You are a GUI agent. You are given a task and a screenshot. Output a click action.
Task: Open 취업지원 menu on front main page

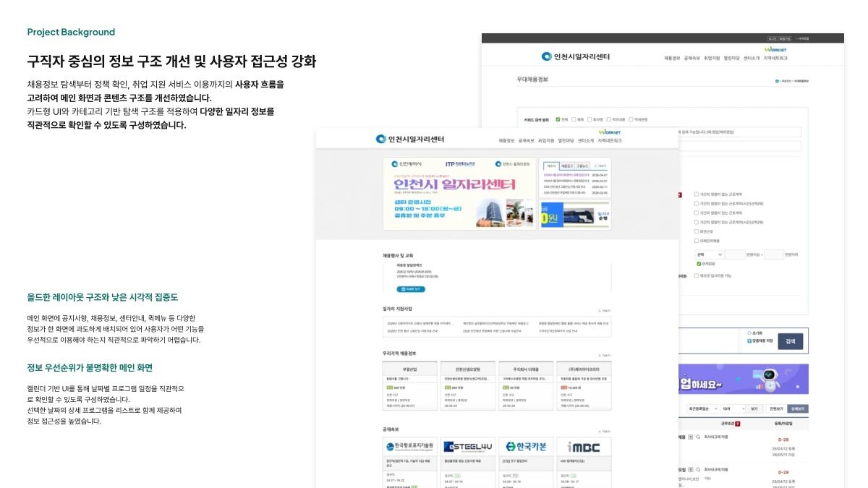point(546,140)
